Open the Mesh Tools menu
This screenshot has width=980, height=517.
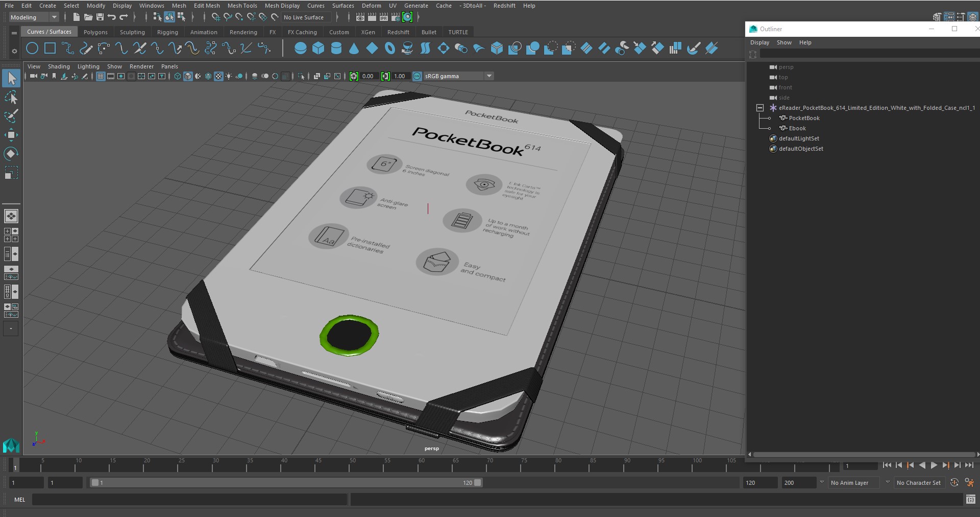point(242,6)
